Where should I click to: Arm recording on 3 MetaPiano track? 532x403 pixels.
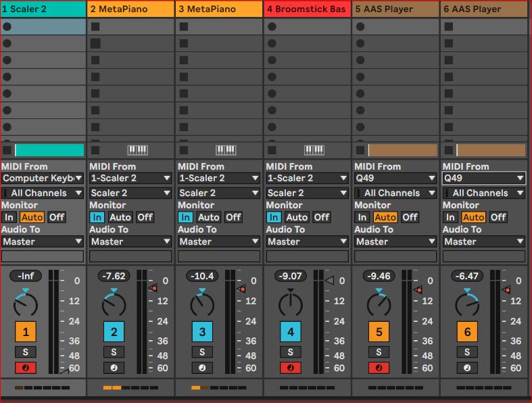pos(202,368)
